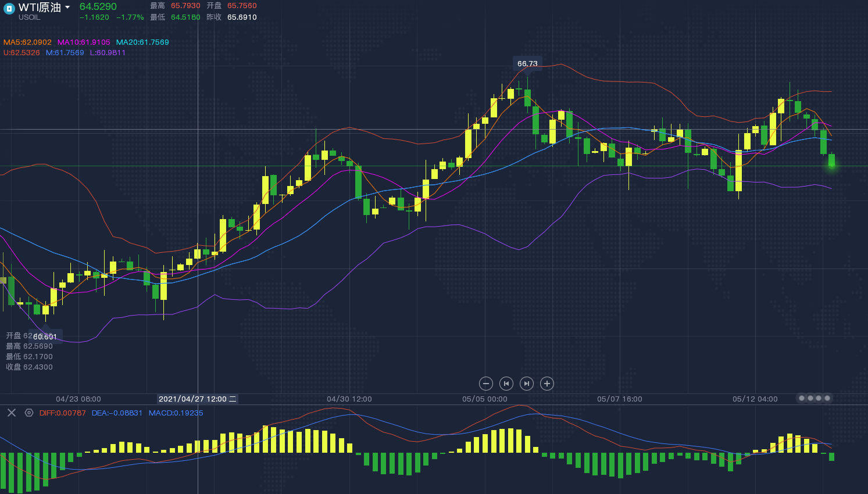This screenshot has height=494, width=868.
Task: Click the WTI crude oil logo icon
Action: [x=9, y=9]
